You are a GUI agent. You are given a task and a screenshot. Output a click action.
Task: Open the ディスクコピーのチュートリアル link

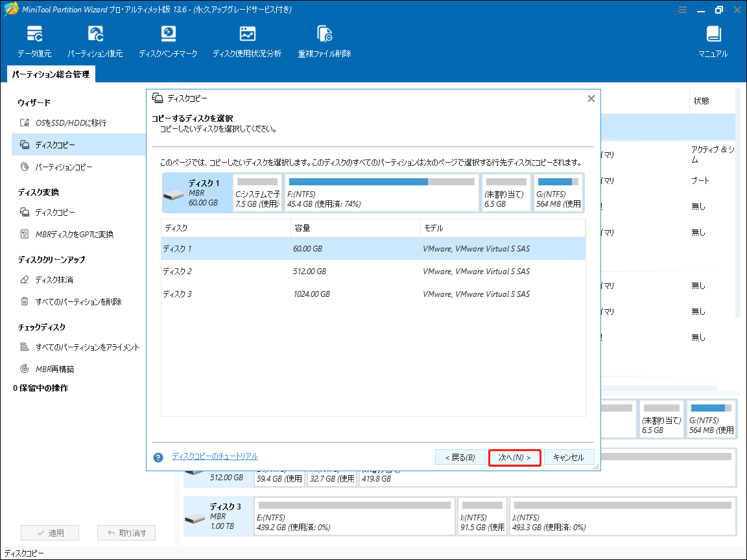pos(215,456)
